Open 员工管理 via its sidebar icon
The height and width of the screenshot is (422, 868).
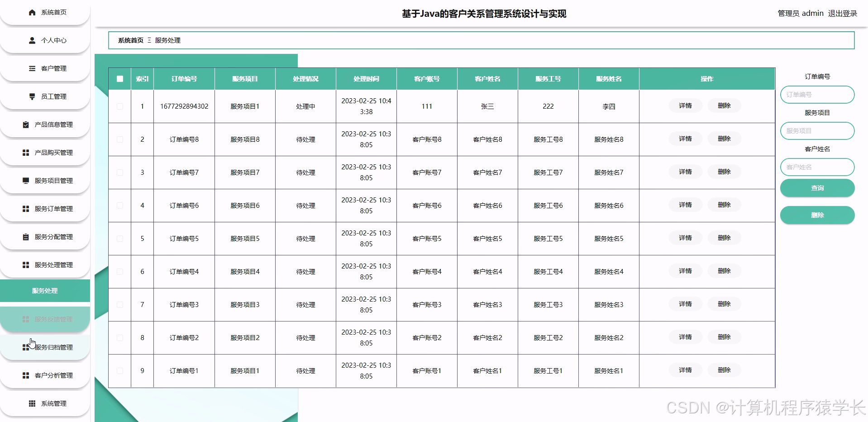point(32,96)
